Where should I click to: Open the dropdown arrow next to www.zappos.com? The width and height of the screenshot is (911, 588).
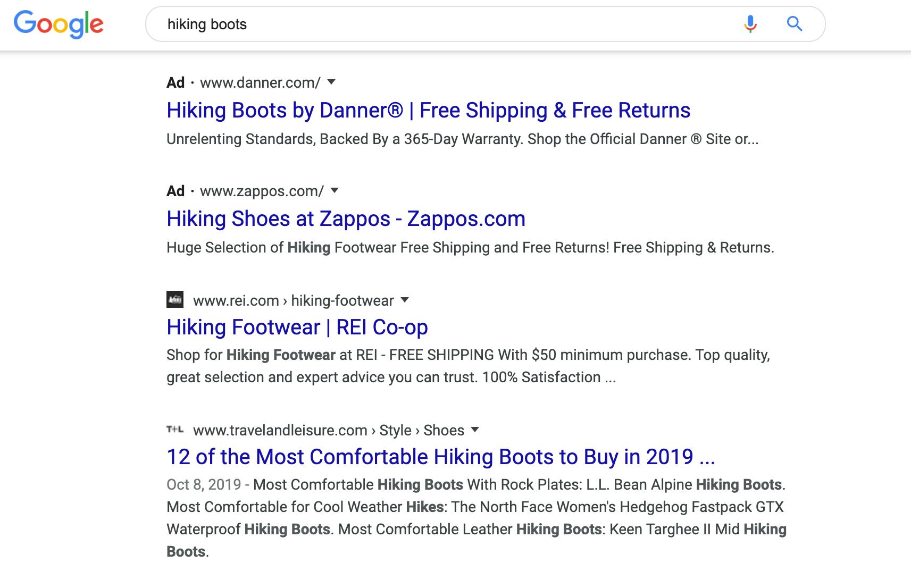pyautogui.click(x=335, y=191)
